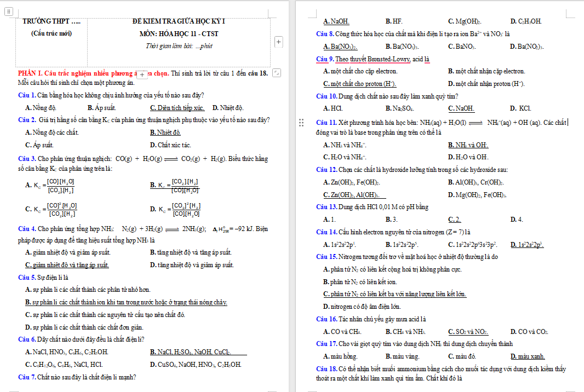Click the plus insert icon in the PHẦN I line
This screenshot has width=584, height=392.
coord(142,75)
